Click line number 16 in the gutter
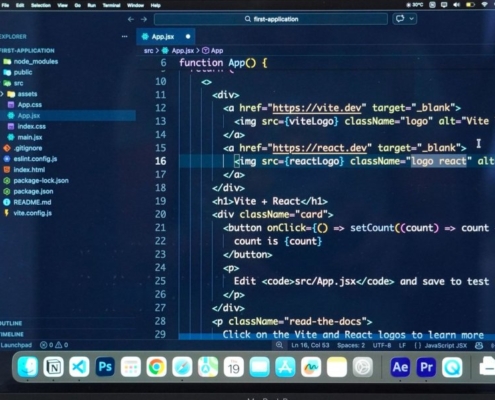Image resolution: width=495 pixels, height=400 pixels. tap(160, 161)
